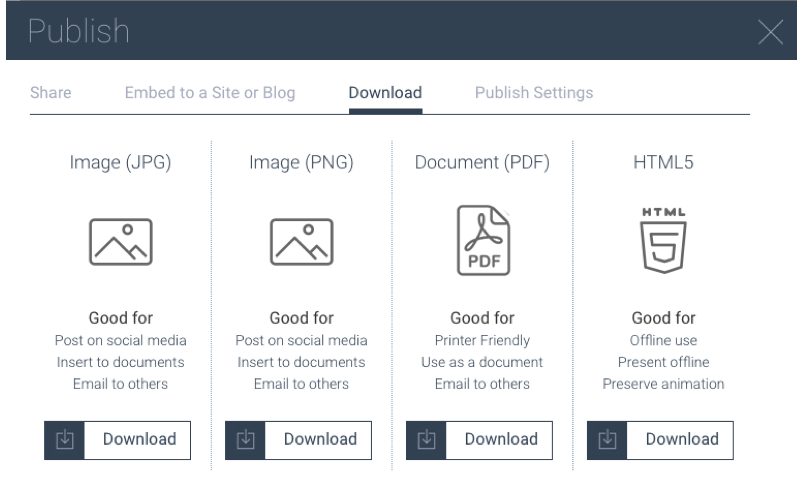
Task: Click 'Email to others' under Document (PDF)
Action: point(482,384)
